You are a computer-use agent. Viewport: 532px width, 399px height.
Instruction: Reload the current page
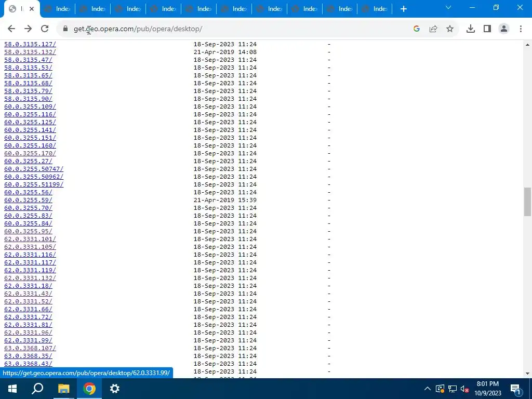45,29
